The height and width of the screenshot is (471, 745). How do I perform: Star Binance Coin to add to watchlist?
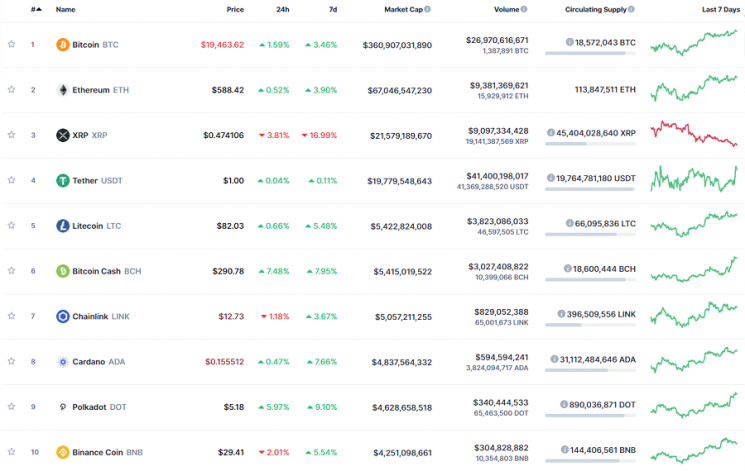[x=11, y=452]
